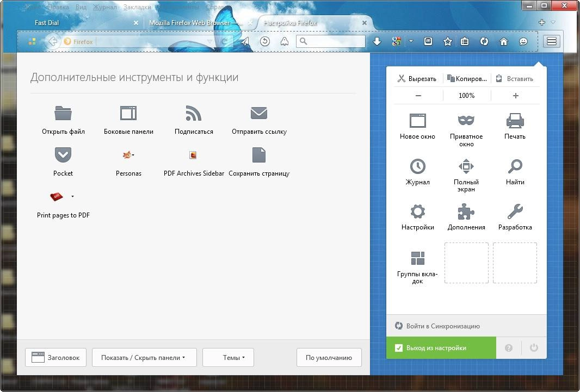Click Paste (Вставить) in menu panel
The height and width of the screenshot is (392, 580).
[515, 79]
